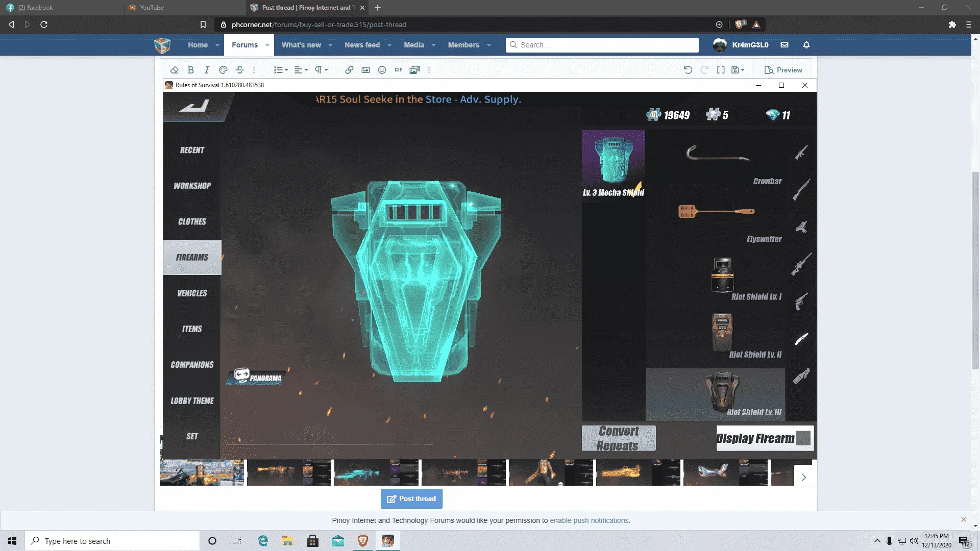Select the pistol revolver category icon

(x=801, y=301)
